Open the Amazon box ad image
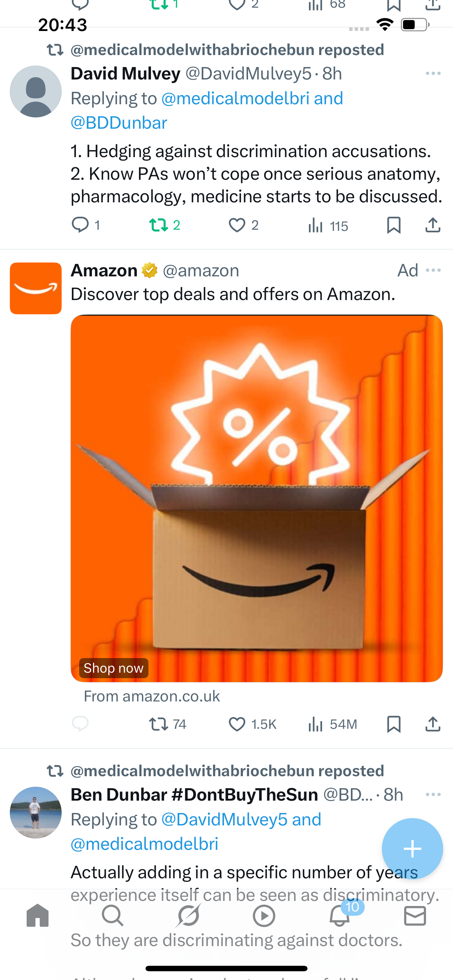453x980 pixels. click(x=256, y=498)
